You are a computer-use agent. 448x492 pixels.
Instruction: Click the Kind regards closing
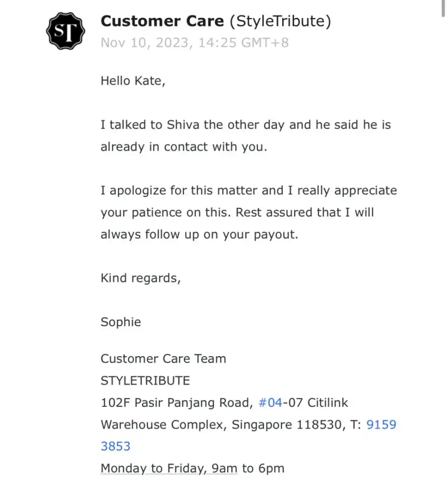click(141, 278)
